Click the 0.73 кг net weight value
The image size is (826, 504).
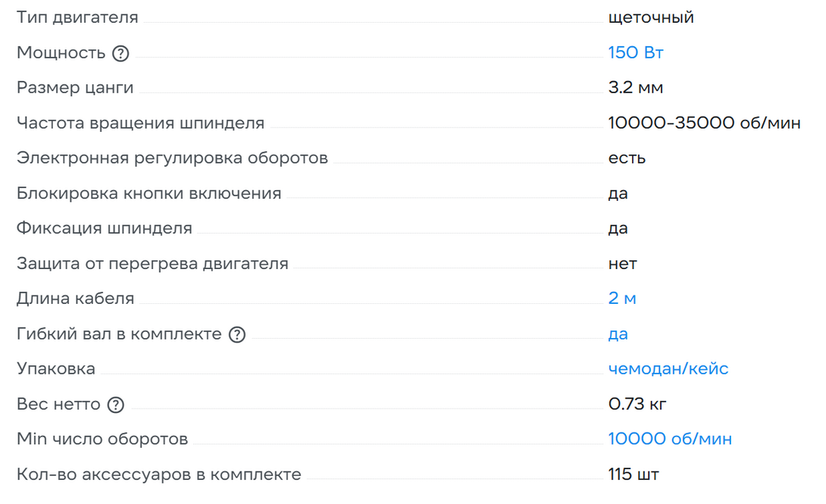637,405
